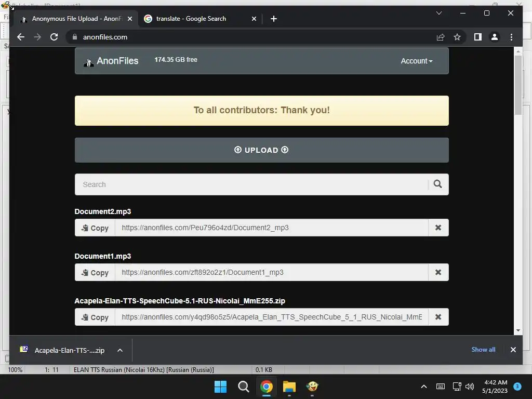Viewport: 532px width, 399px height.
Task: Click the 100% zoom status entry
Action: point(15,369)
